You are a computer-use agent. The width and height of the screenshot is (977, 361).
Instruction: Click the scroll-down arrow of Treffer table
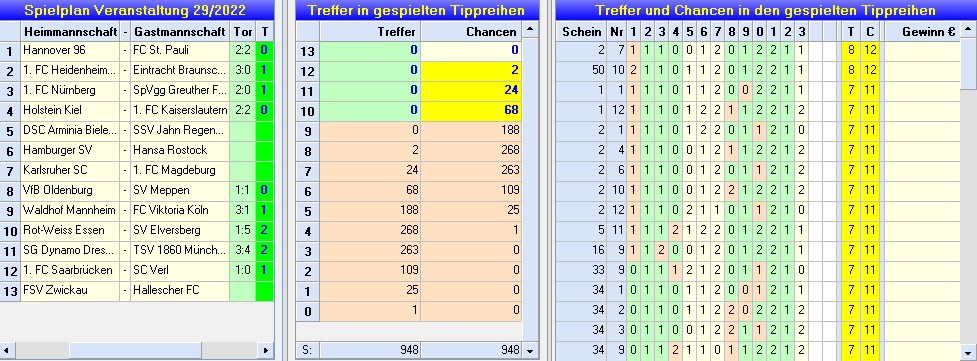530,351
